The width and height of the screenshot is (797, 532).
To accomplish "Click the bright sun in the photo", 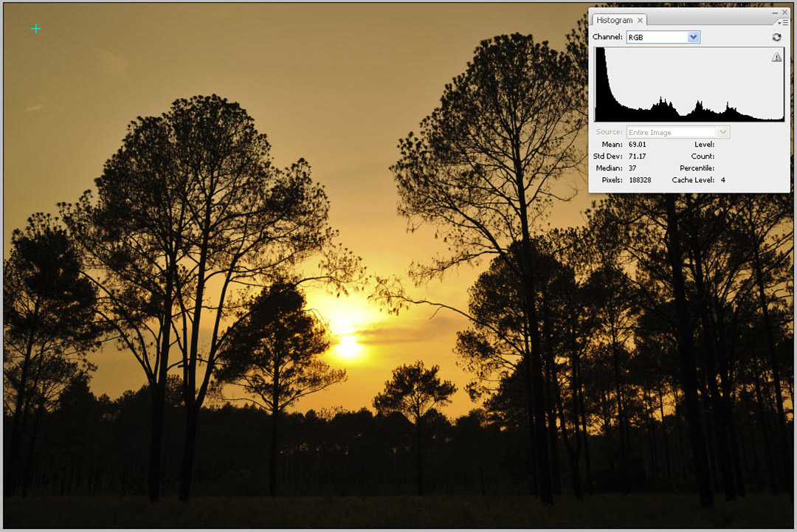I will point(348,346).
